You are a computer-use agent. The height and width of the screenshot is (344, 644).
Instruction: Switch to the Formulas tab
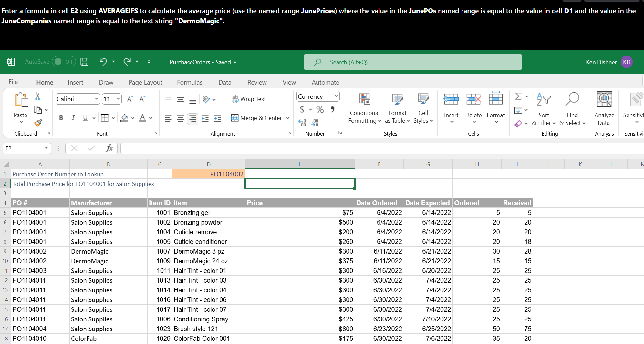tap(190, 82)
